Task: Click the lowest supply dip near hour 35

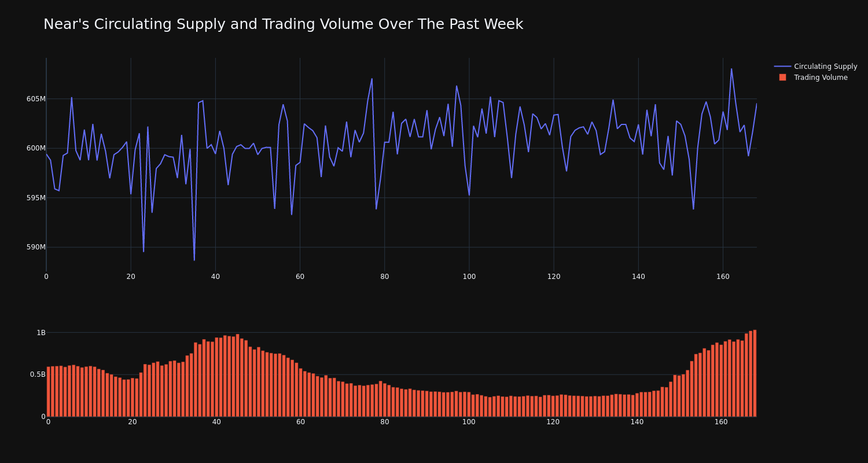Action: [x=194, y=260]
